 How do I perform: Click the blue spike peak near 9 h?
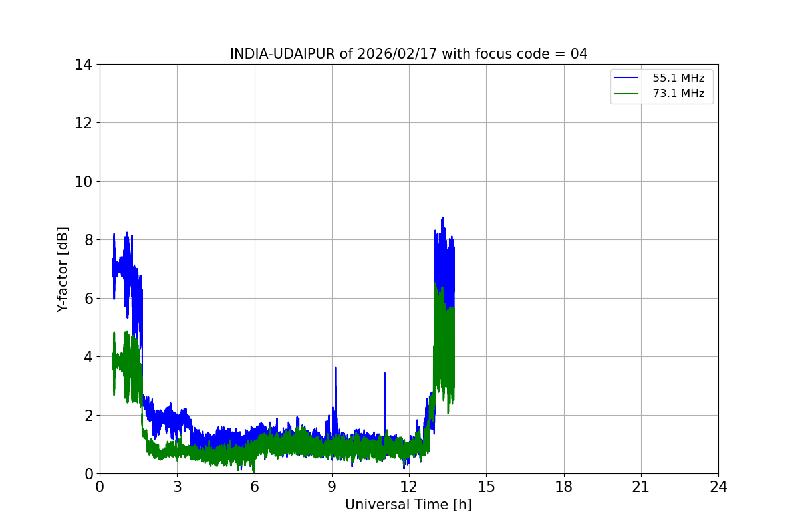tap(336, 368)
